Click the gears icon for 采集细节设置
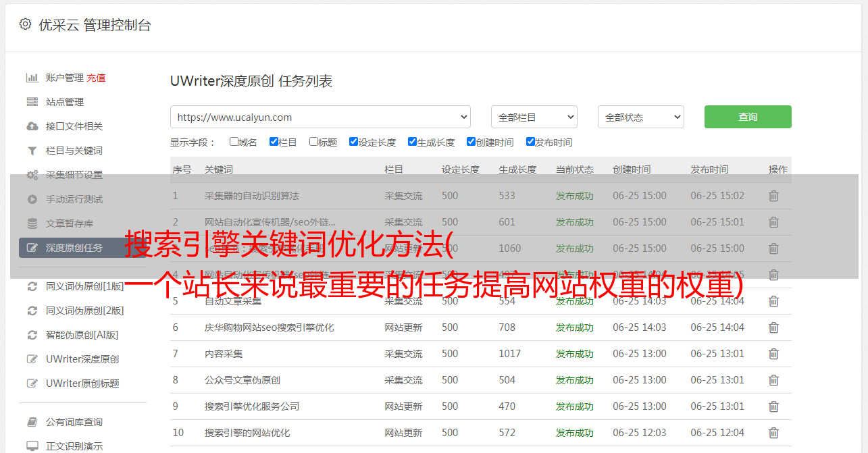The height and width of the screenshot is (453, 868). (x=32, y=175)
